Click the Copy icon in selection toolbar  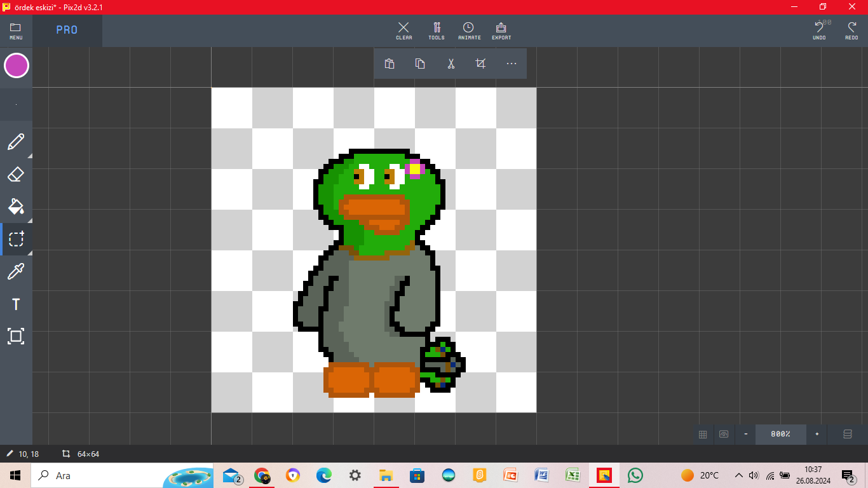(420, 64)
